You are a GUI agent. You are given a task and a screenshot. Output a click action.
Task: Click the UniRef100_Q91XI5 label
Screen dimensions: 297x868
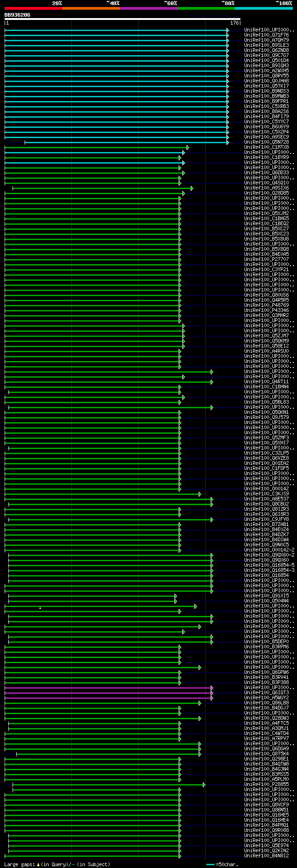tap(266, 596)
